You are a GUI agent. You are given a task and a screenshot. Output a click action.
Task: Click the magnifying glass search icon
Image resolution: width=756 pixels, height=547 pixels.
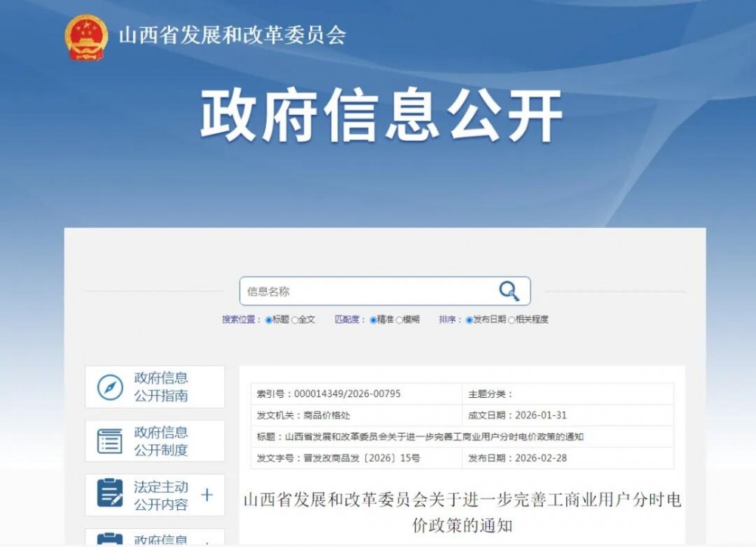coord(509,291)
